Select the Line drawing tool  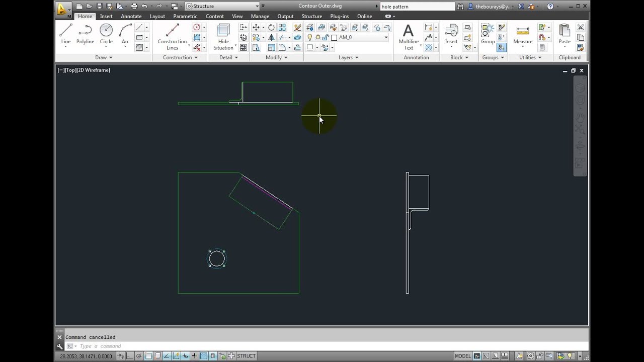coord(66,35)
